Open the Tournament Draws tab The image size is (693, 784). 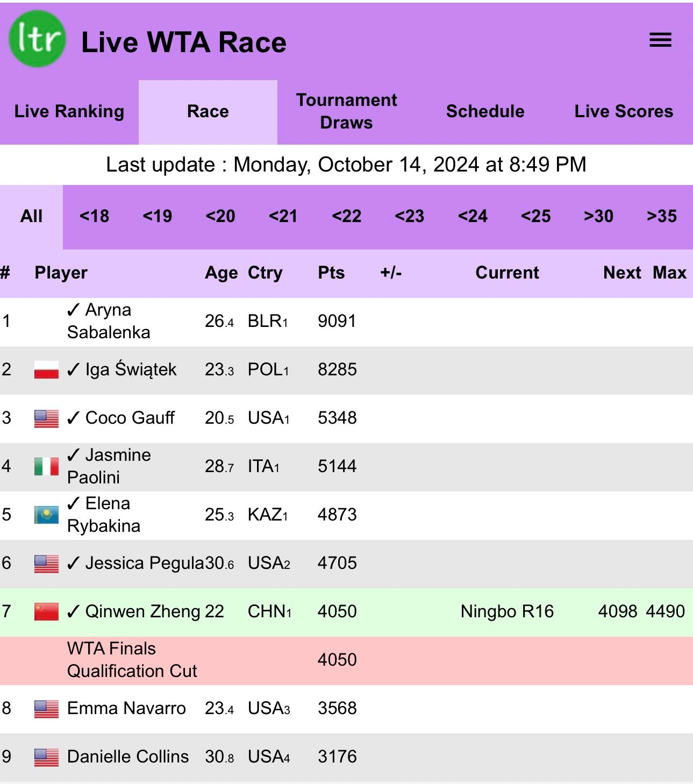(x=347, y=112)
